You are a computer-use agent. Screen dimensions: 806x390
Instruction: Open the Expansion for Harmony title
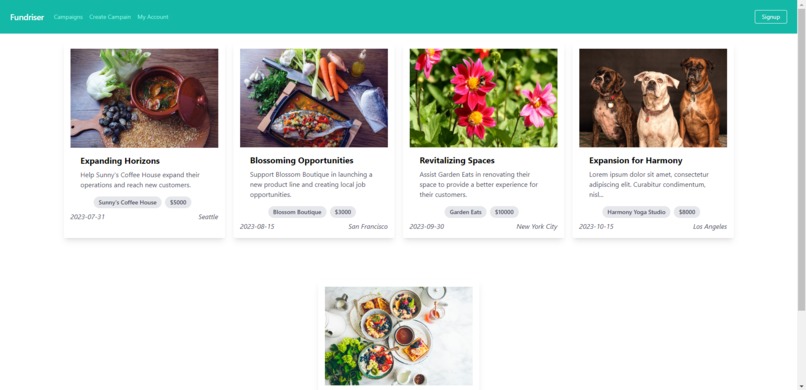(x=635, y=161)
